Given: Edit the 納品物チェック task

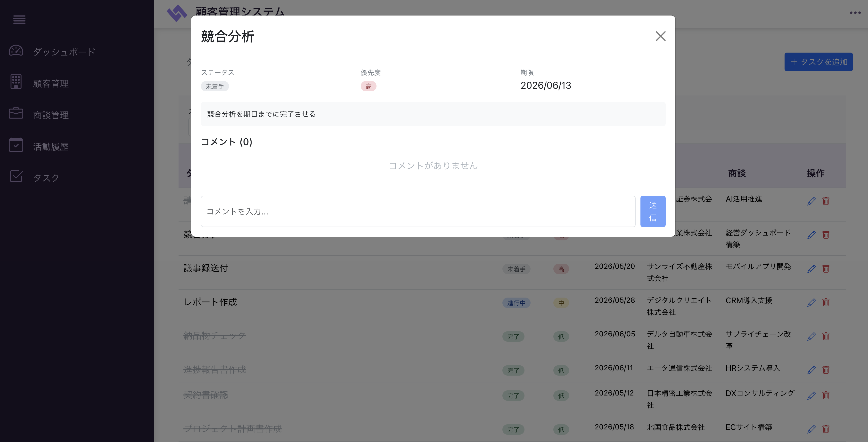Looking at the screenshot, I should (811, 336).
